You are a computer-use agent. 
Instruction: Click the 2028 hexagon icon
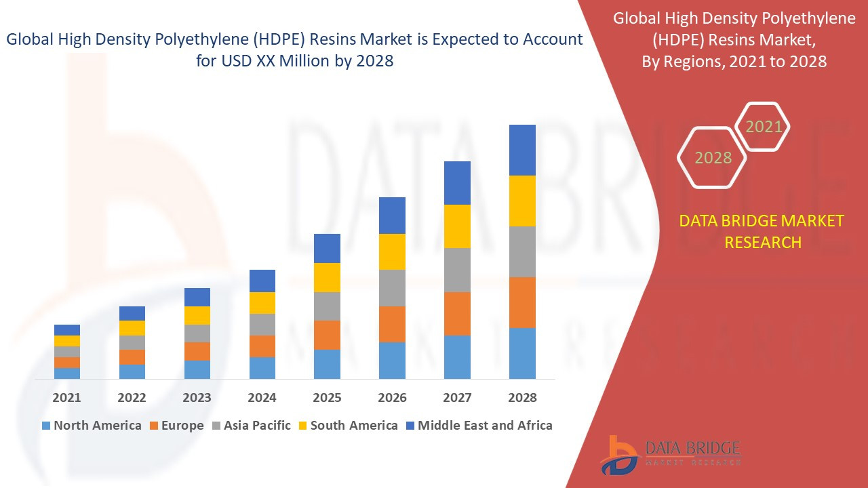[x=712, y=157]
